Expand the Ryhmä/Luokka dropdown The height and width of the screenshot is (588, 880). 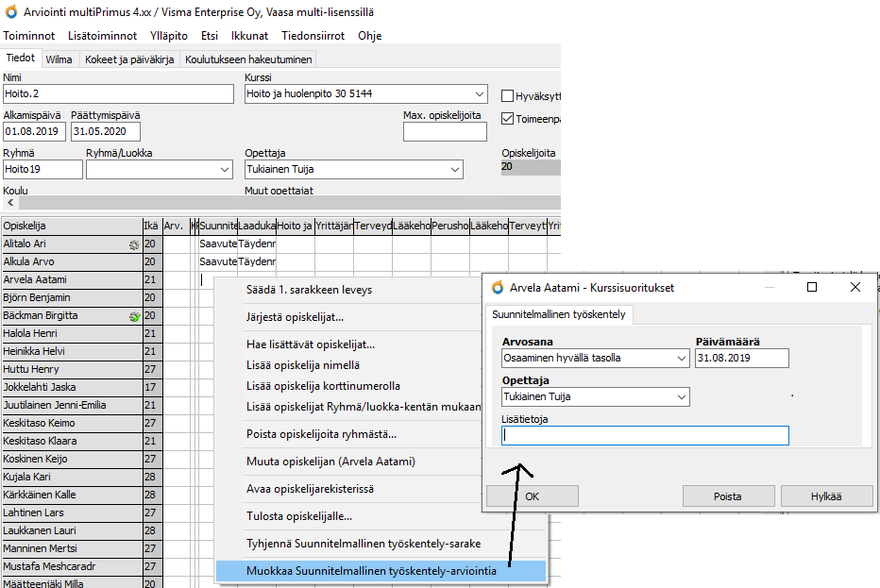click(x=225, y=170)
